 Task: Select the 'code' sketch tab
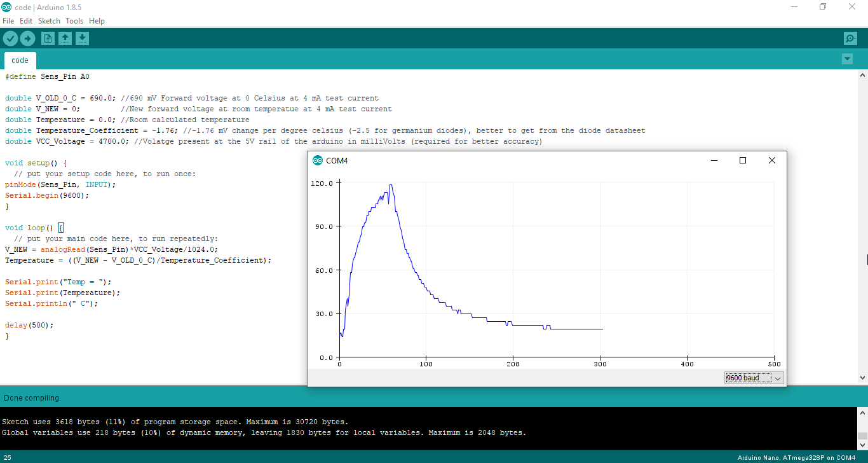point(20,60)
